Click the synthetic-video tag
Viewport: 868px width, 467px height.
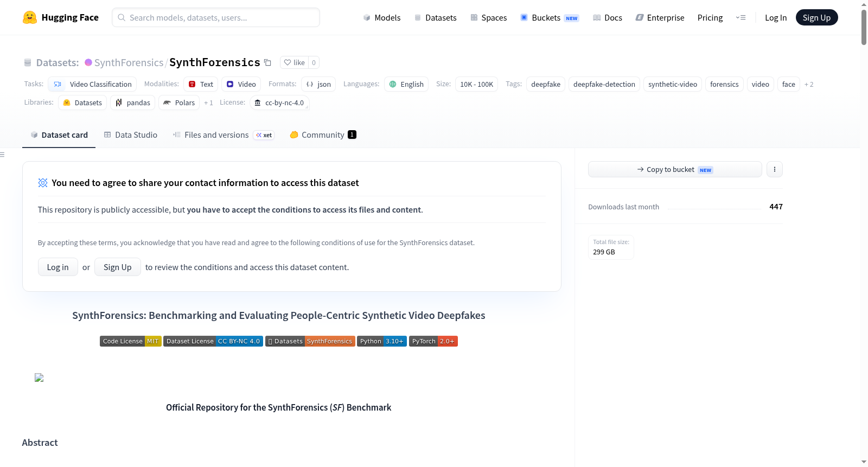pyautogui.click(x=673, y=84)
